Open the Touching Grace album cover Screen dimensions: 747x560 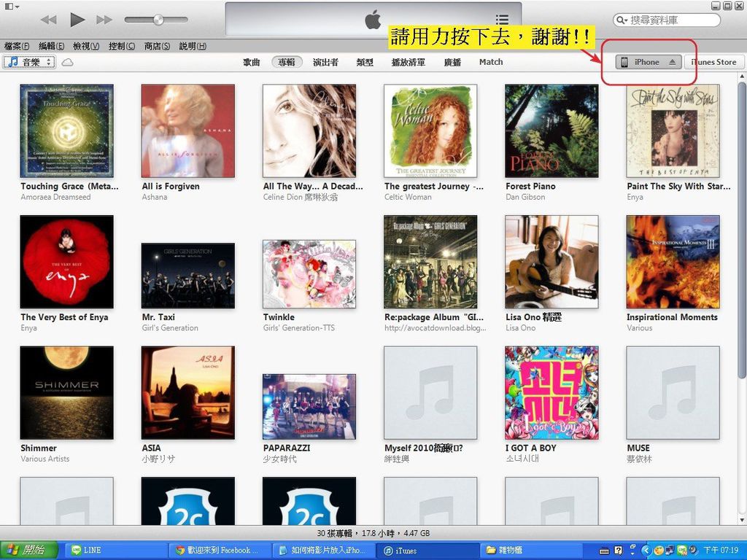66,131
